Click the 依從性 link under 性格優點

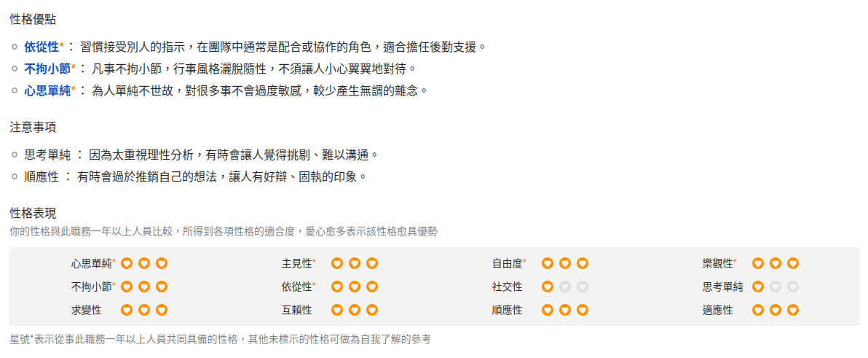[x=42, y=47]
